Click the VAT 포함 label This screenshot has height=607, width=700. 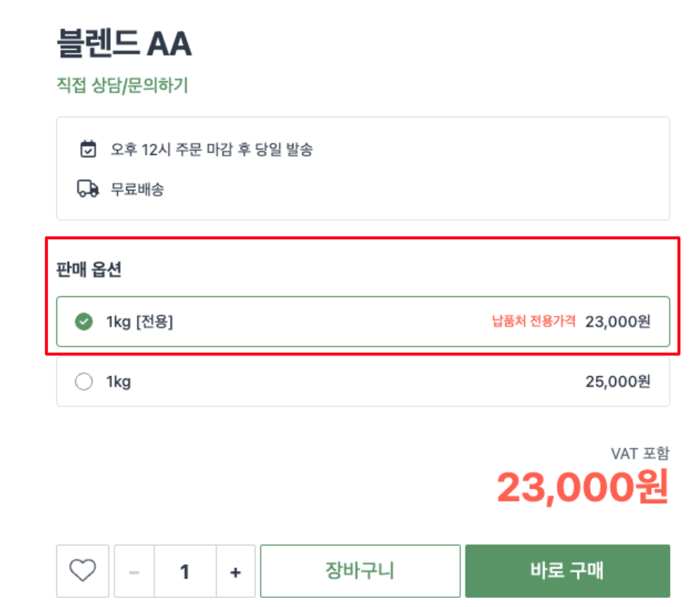pyautogui.click(x=640, y=454)
